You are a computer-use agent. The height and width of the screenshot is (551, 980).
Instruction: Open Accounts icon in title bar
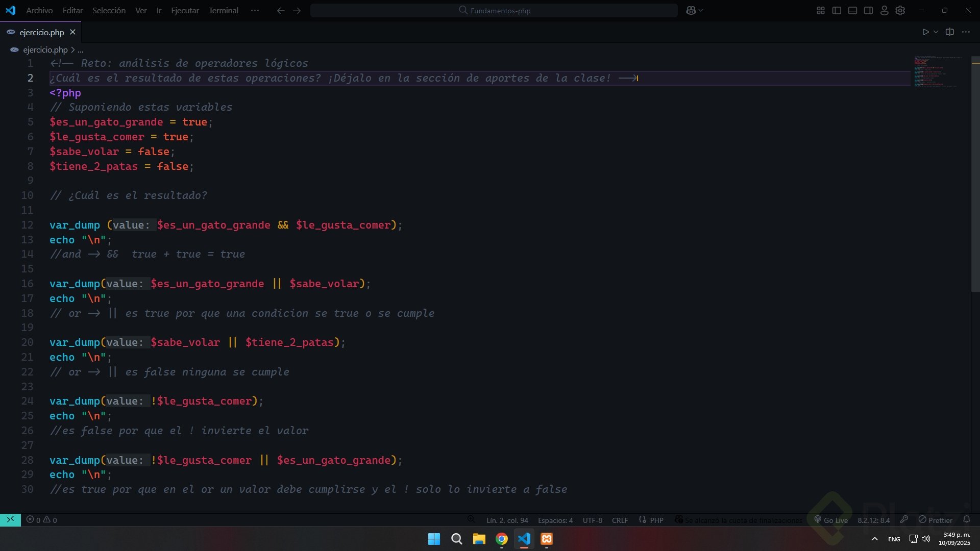(x=885, y=10)
